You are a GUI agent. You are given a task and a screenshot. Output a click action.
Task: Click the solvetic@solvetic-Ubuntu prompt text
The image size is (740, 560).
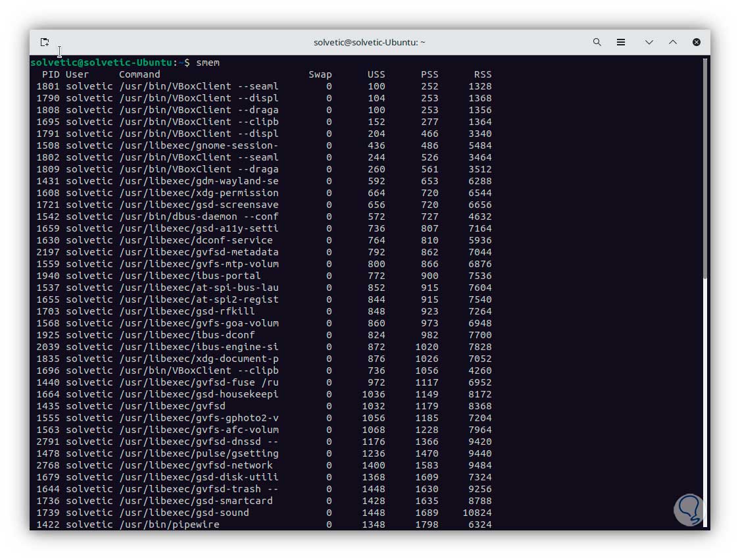pos(101,63)
